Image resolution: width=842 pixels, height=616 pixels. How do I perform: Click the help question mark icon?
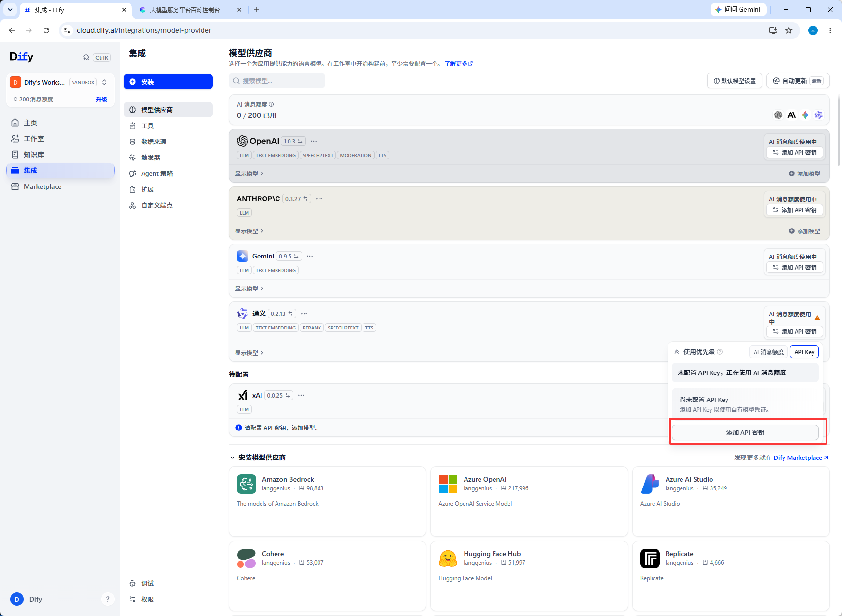point(108,599)
